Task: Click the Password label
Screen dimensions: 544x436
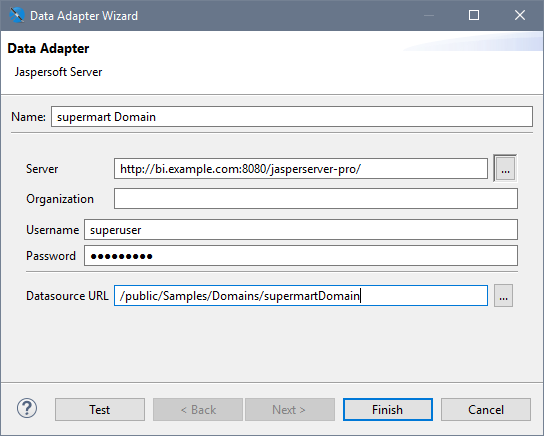Action: [51, 256]
